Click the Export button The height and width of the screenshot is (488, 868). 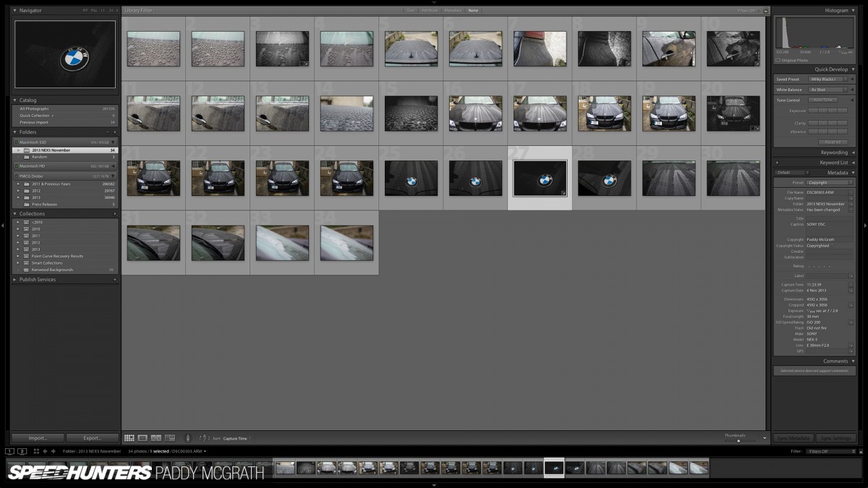pyautogui.click(x=93, y=438)
